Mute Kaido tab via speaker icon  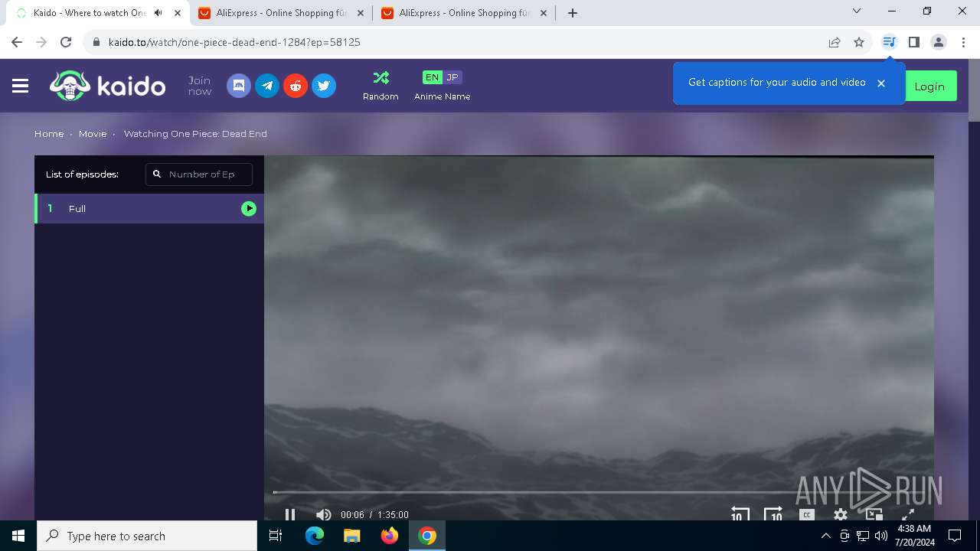(x=158, y=13)
